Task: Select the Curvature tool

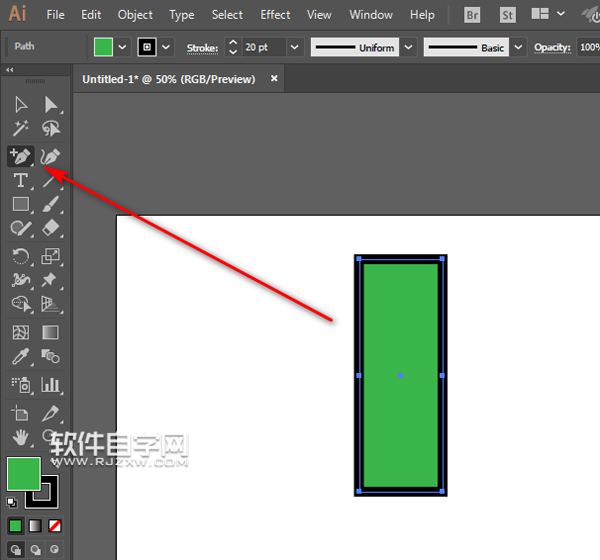Action: [51, 156]
